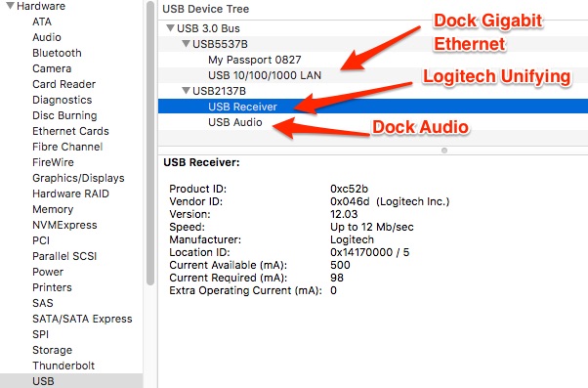Open the Power category
The image size is (588, 388).
[x=48, y=272]
